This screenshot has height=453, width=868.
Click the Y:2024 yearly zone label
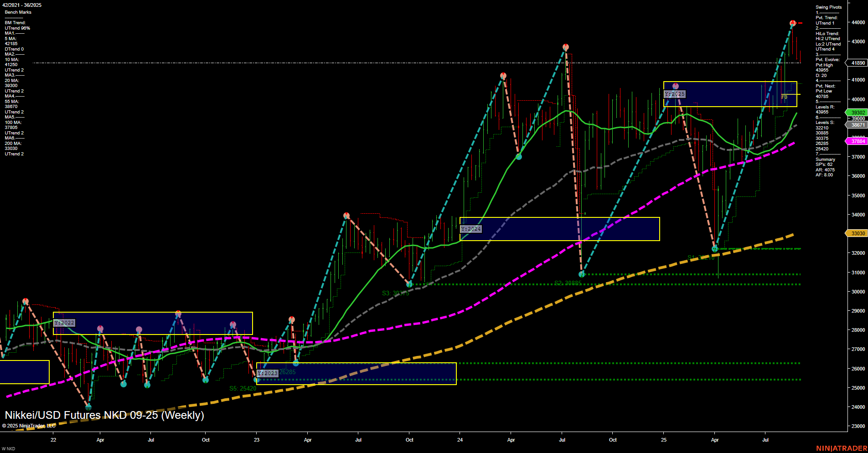[471, 228]
